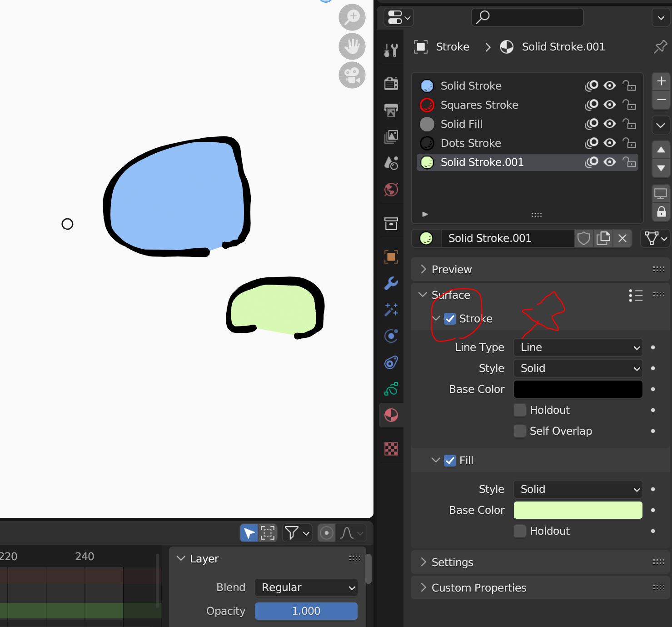The height and width of the screenshot is (627, 672).
Task: Enable Holdout under Stroke section
Action: pyautogui.click(x=519, y=410)
